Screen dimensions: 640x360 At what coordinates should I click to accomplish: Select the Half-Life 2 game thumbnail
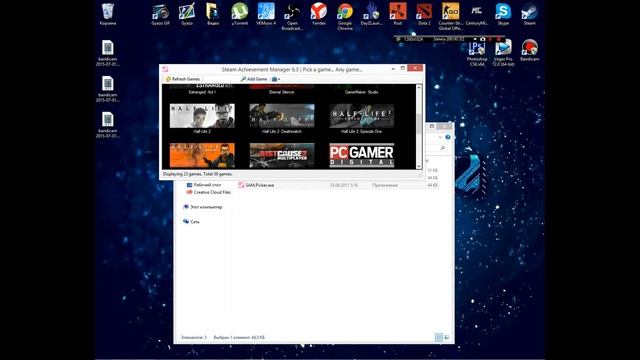[202, 116]
